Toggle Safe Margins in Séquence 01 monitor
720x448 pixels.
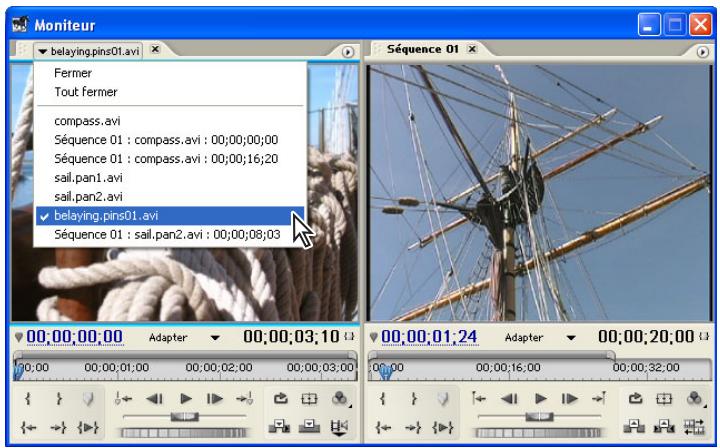(664, 398)
